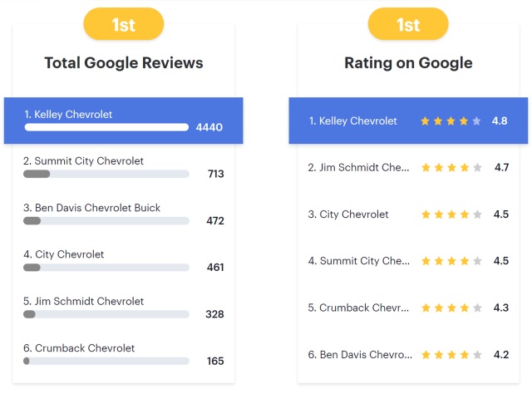Screen dimensions: 532x399
Task: Click Kelley Chevrolet's review count progress bar
Action: (x=106, y=127)
